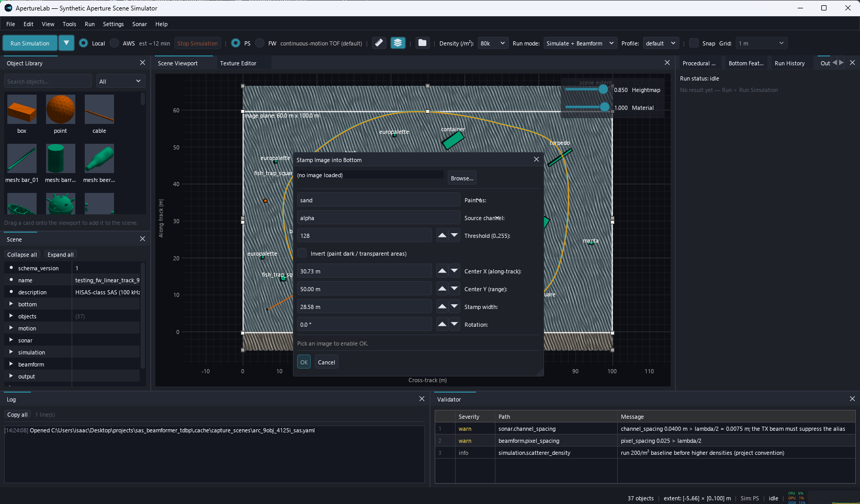
Task: Toggle the layers stack icon in toolbar
Action: [398, 43]
